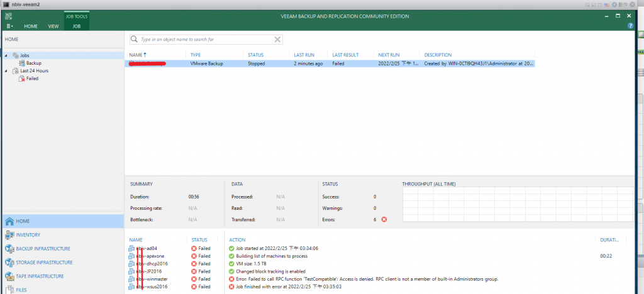Viewport: 644px width, 294px height.
Task: Select the JP2016 VM row
Action: click(174, 271)
